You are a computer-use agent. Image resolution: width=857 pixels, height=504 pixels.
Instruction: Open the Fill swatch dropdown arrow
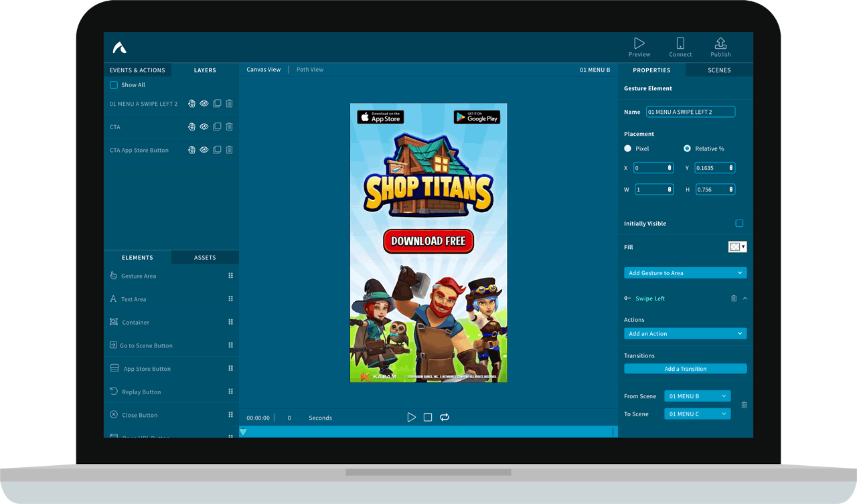click(x=743, y=247)
